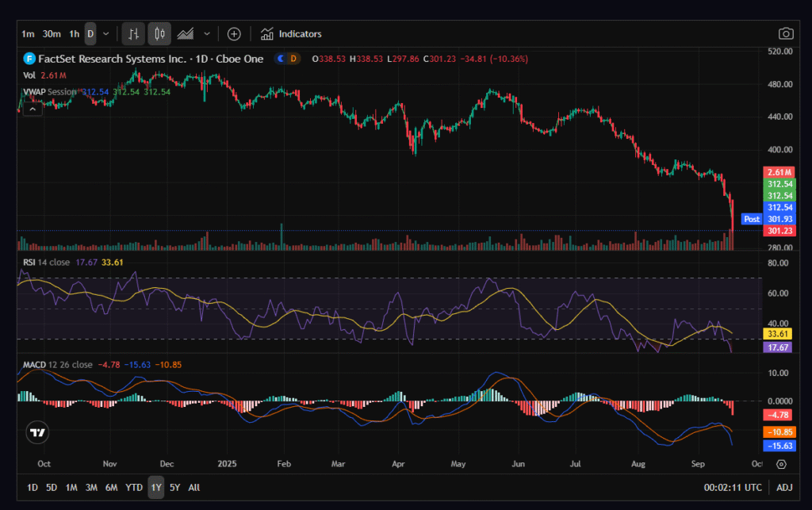Take a chart snapshot with the camera icon

click(x=786, y=34)
